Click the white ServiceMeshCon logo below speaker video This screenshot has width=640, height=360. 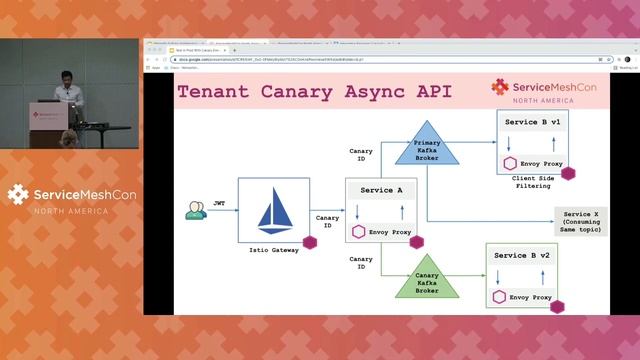(72, 199)
